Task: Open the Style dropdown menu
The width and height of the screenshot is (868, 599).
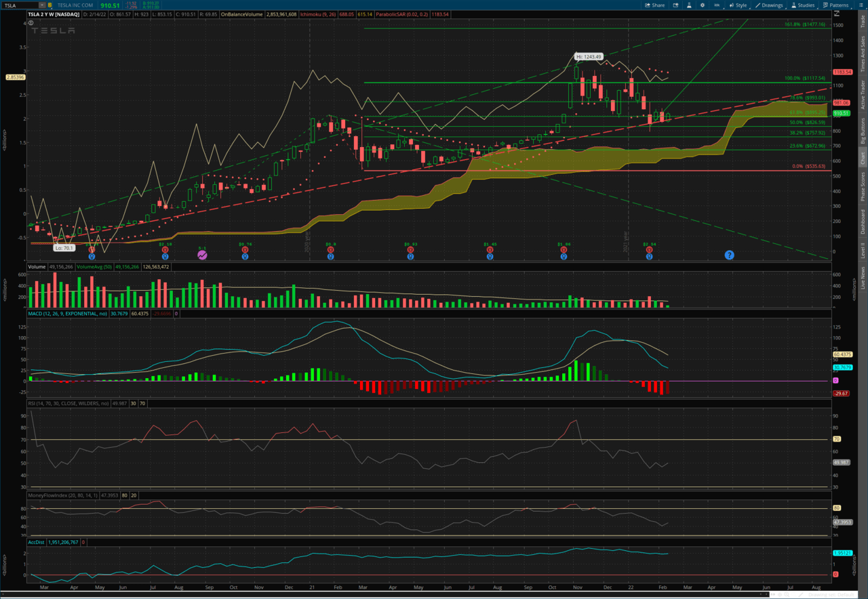Action: (x=738, y=5)
